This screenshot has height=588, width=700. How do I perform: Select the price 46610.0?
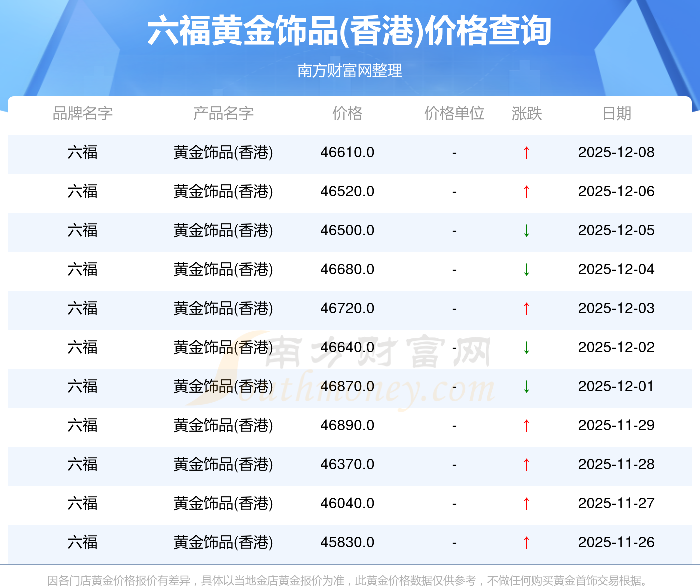(347, 152)
